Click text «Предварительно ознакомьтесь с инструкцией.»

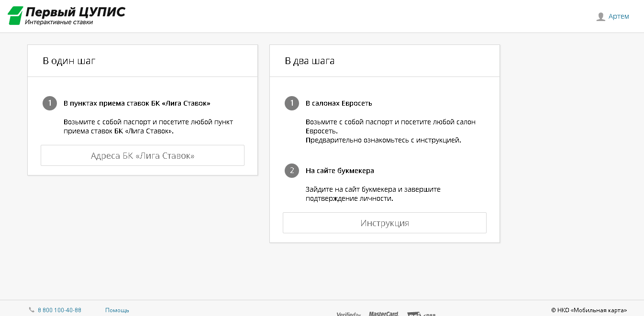tap(383, 140)
